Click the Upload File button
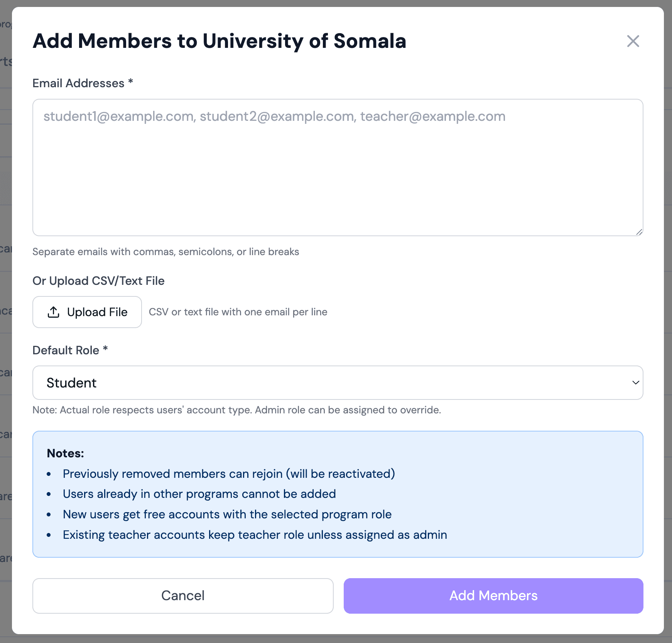This screenshot has width=672, height=643. 87,312
